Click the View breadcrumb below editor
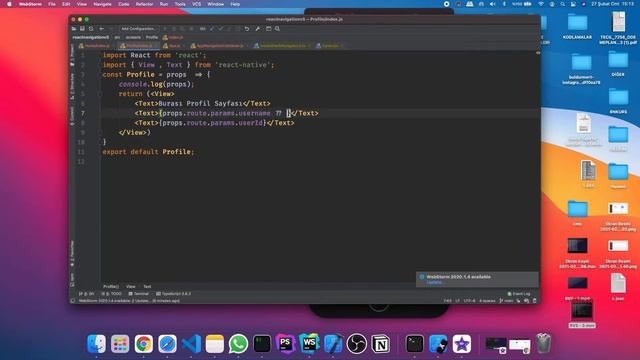Image resolution: width=640 pixels, height=360 pixels. click(131, 287)
